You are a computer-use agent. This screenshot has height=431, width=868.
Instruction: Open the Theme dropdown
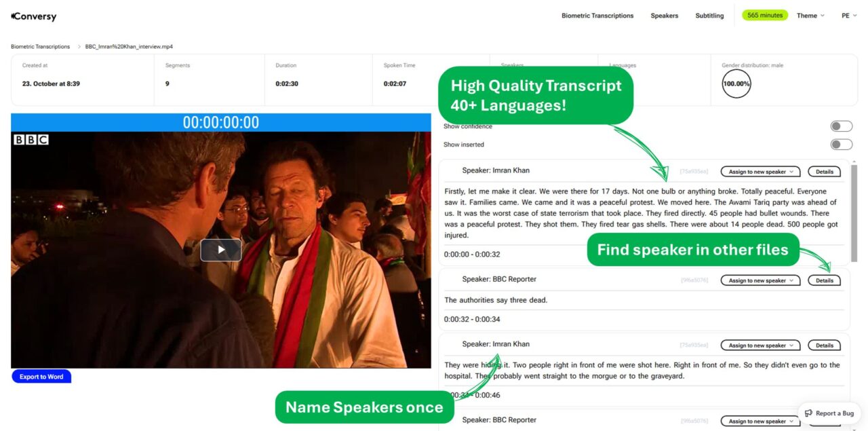click(x=810, y=16)
